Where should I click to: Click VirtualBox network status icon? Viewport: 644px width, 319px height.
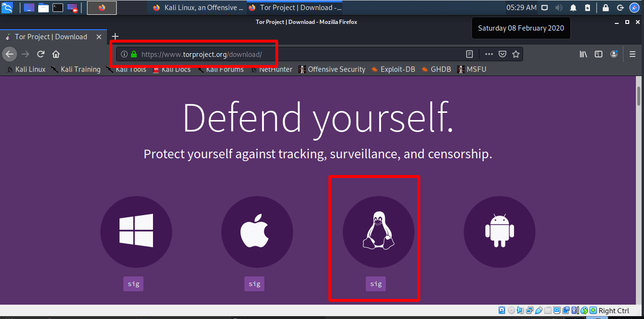(529, 310)
